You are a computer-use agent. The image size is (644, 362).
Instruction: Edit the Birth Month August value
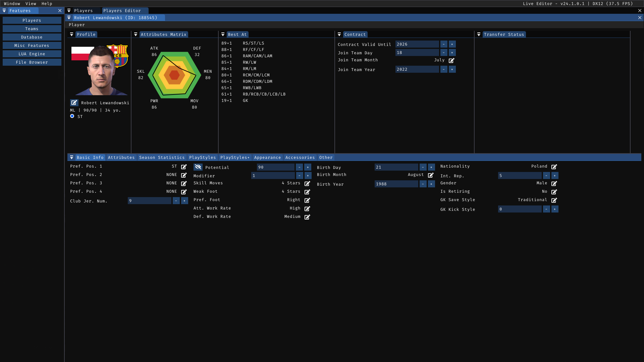click(x=431, y=175)
